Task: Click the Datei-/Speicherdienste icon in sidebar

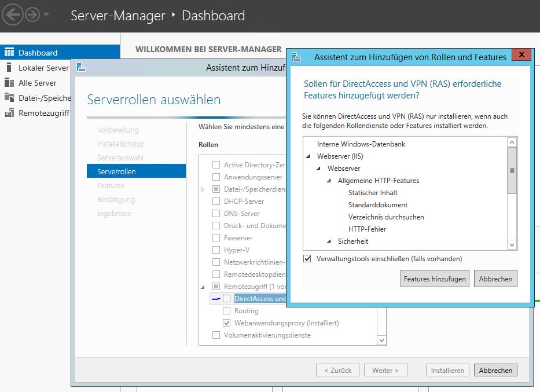Action: click(x=9, y=98)
